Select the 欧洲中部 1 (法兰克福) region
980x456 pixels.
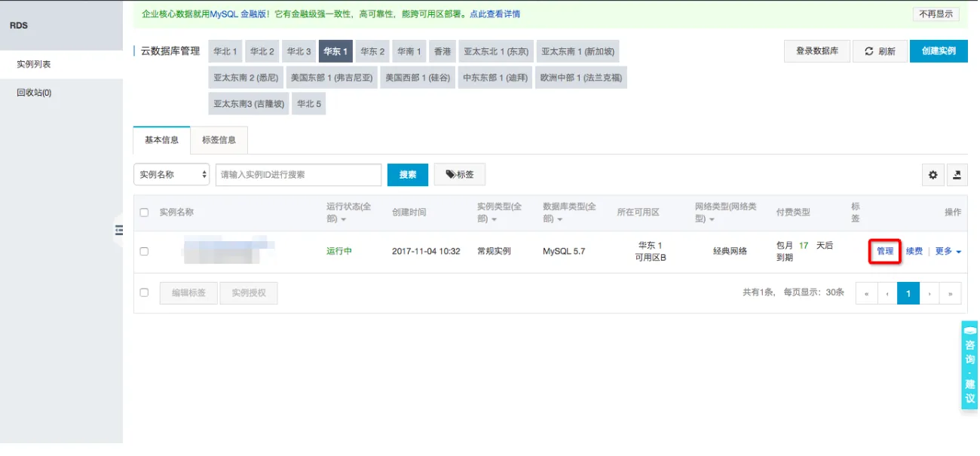point(581,78)
